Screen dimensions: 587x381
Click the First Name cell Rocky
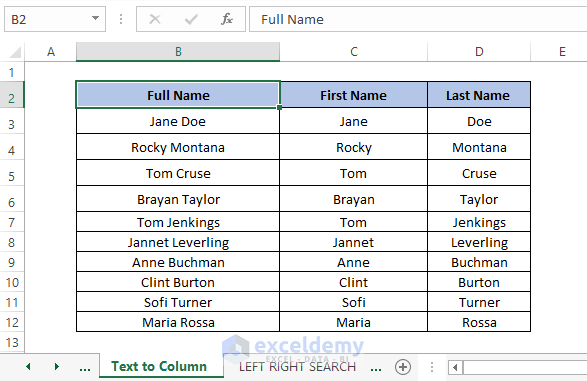(x=353, y=147)
